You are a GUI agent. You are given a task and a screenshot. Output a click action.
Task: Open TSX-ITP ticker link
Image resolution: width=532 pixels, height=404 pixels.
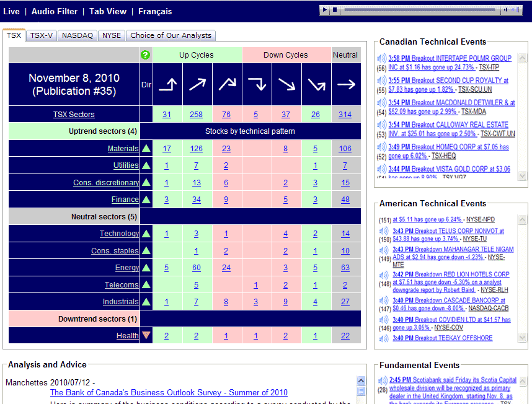489,68
